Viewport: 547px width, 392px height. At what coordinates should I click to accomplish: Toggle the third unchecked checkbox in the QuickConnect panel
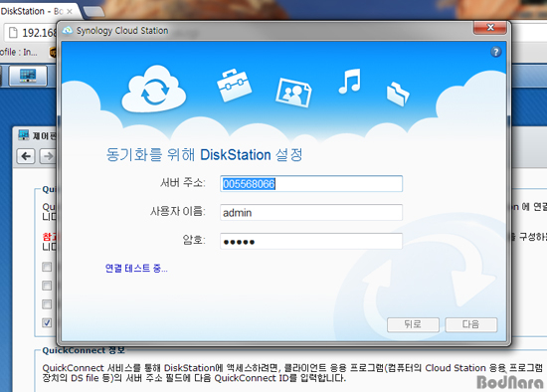click(47, 304)
